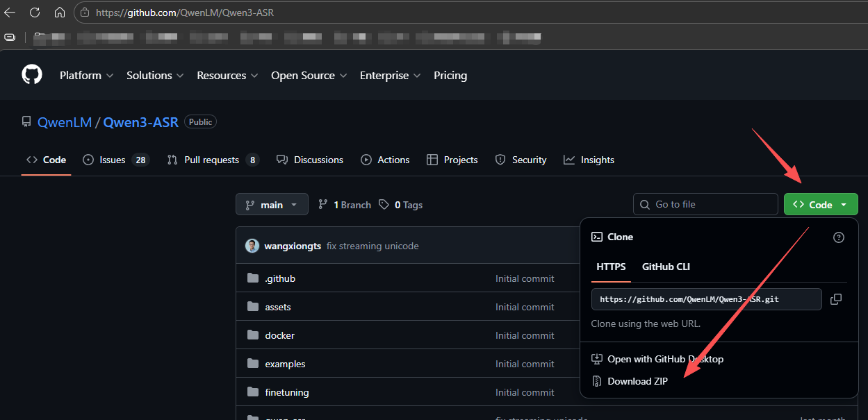Click the site lock icon in the address bar
Viewport: 868px width, 420px height.
(85, 12)
